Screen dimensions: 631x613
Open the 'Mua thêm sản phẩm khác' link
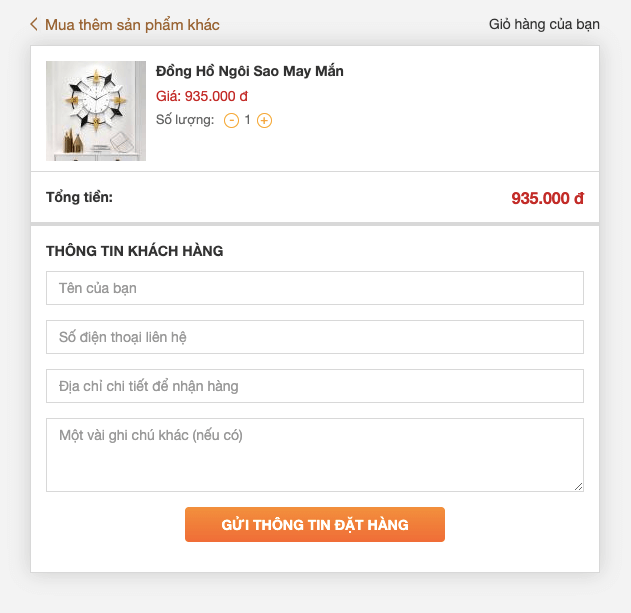(x=131, y=24)
